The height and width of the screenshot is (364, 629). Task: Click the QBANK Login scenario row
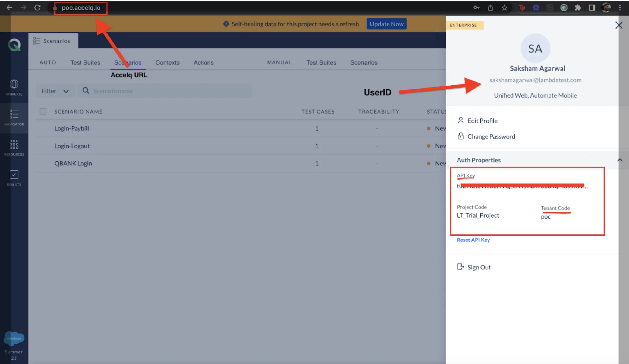(73, 163)
